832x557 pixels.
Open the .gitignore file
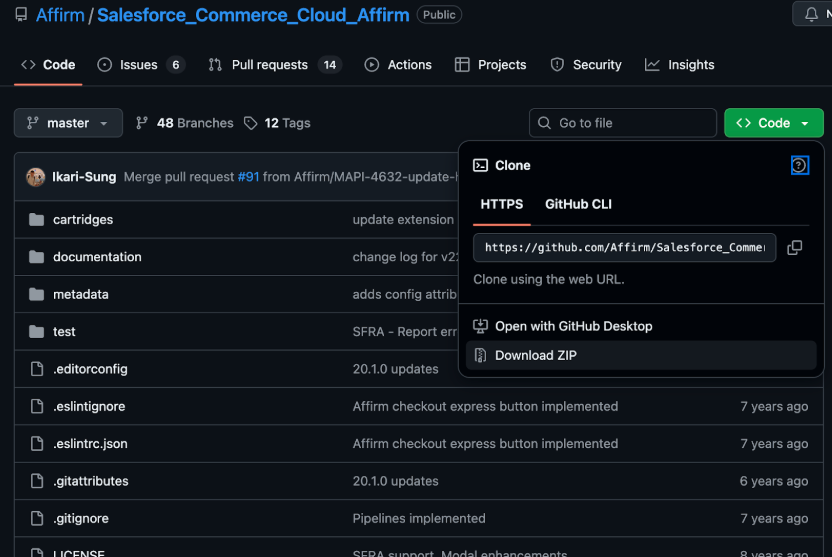coord(81,518)
